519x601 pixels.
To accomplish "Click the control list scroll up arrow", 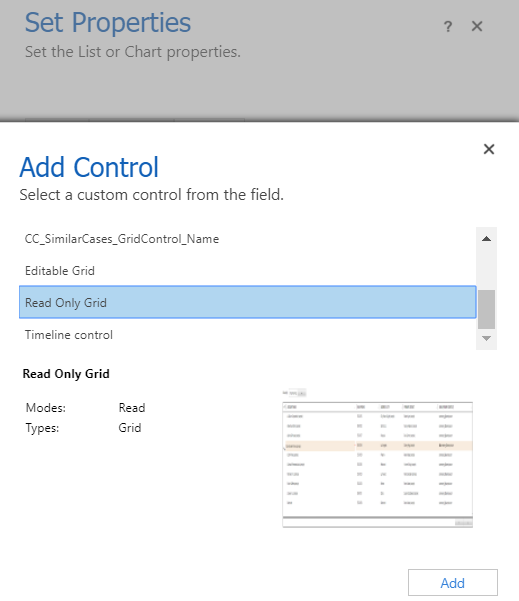I will [x=486, y=238].
